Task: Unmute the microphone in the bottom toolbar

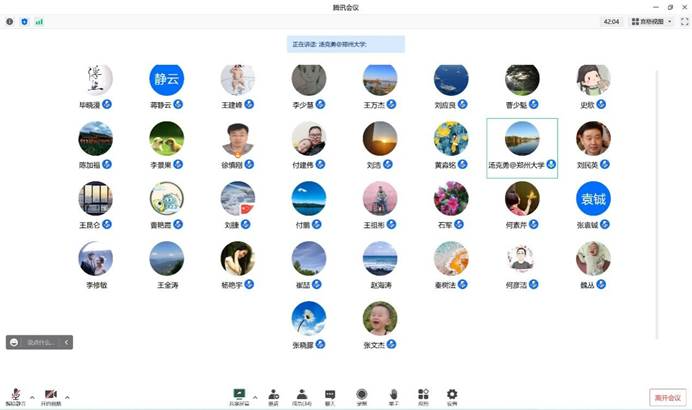Action: pos(15,397)
